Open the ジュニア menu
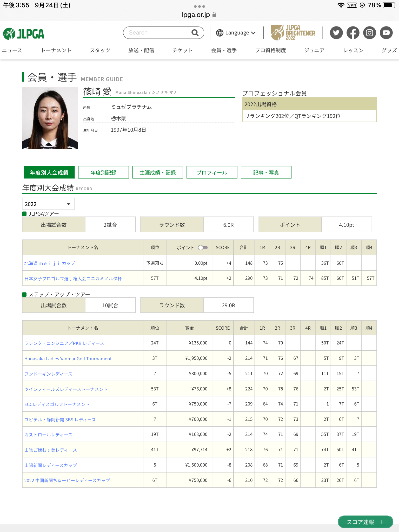 (x=314, y=50)
